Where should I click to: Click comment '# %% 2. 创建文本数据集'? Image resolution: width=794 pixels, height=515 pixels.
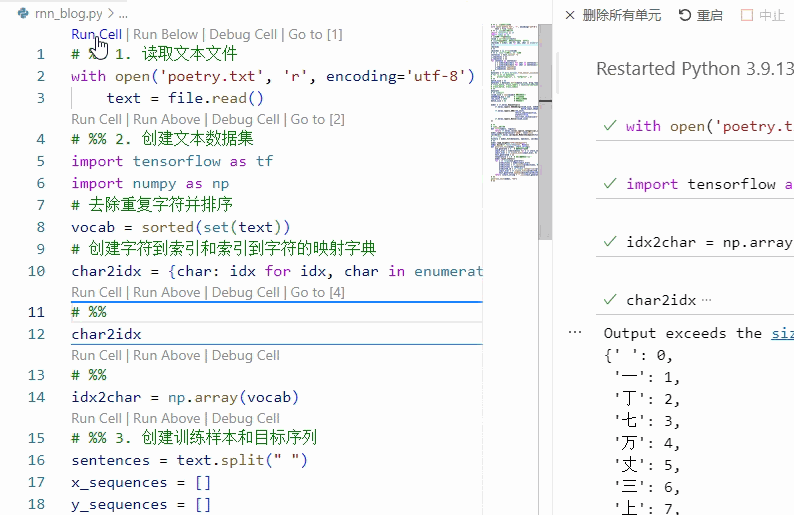[163, 139]
